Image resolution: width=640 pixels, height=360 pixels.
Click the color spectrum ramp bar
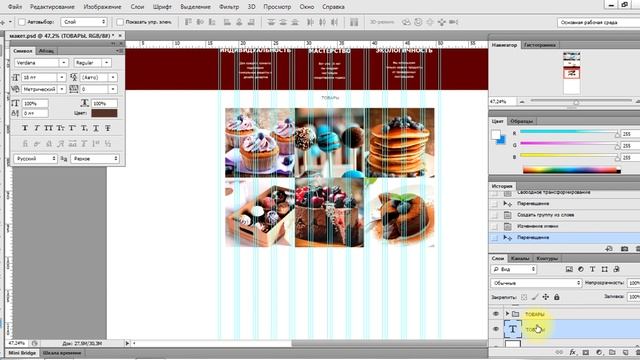571,170
